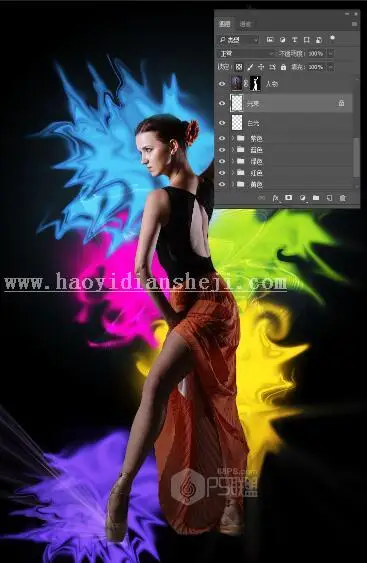Select the shape layer filter icon
Viewport: 367px width, 563px height.
click(x=306, y=40)
